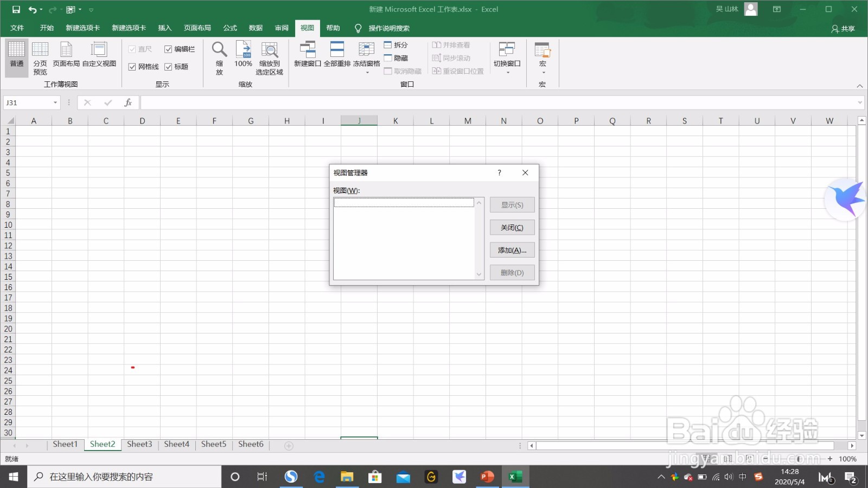Open the customize Quick Access Toolbar dropdown
This screenshot has height=488, width=868.
91,10
